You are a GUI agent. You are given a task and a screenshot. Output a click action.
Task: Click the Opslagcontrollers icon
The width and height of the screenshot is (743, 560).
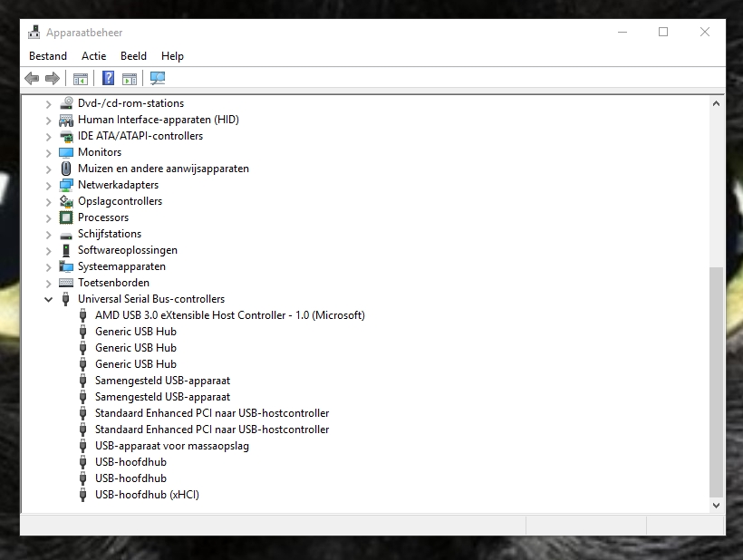coord(66,201)
